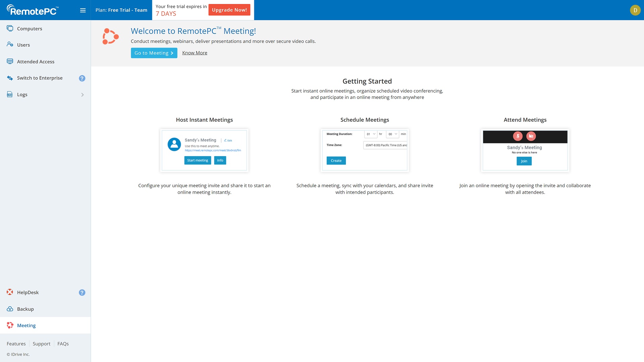Click Welcome to RemotePC Meeting title

point(193,31)
